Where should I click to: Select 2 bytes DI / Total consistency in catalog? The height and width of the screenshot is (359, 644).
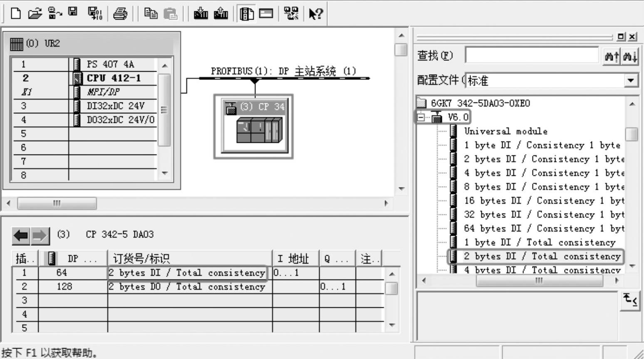(542, 256)
